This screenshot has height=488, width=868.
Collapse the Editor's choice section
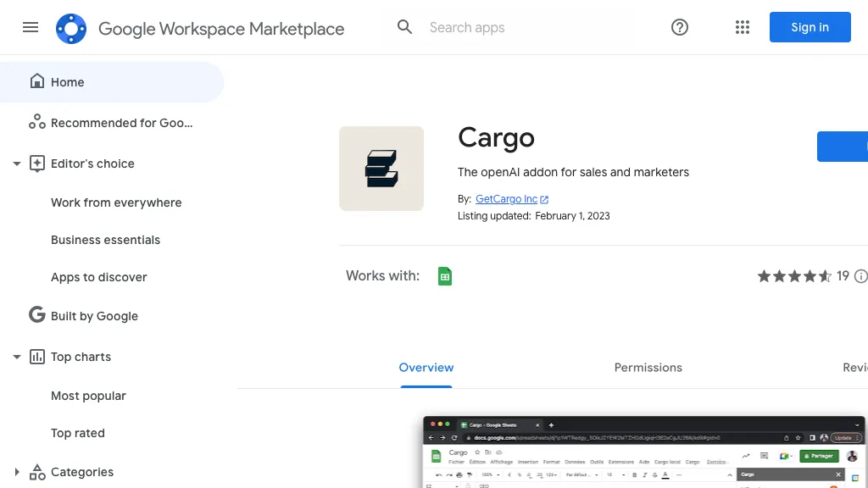[16, 164]
